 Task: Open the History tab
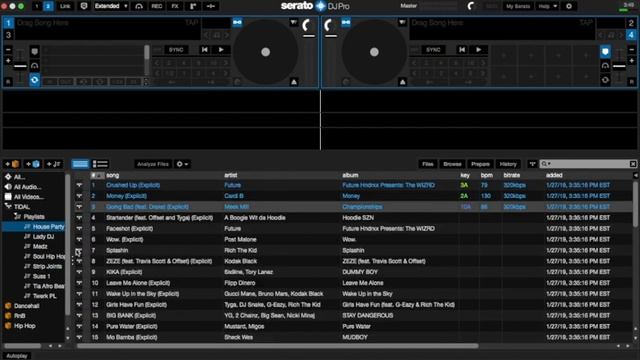click(x=508, y=164)
